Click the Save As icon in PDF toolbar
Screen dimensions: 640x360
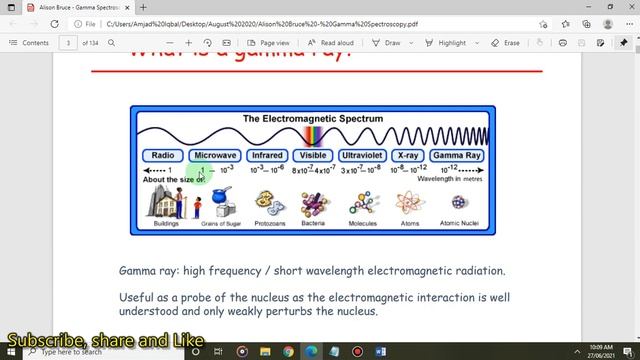tap(600, 43)
